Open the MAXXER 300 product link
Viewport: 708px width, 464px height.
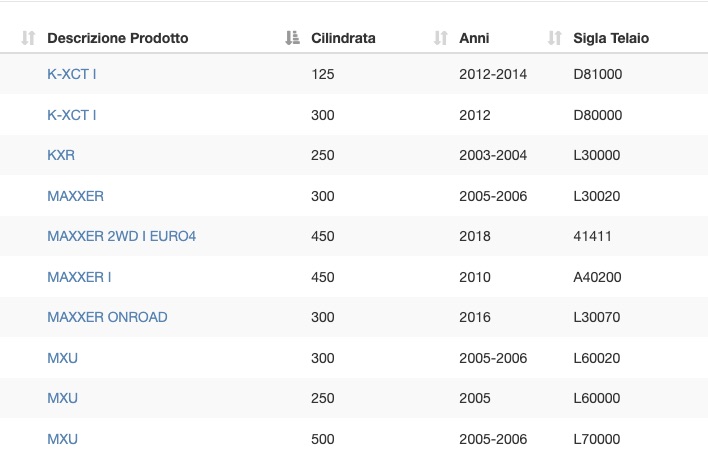(x=75, y=196)
